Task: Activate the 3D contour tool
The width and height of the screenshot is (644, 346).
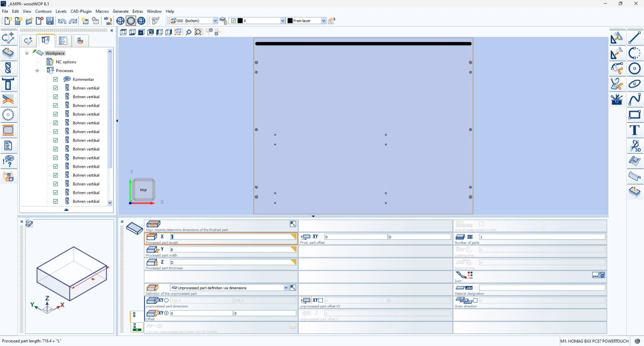Action: (x=635, y=146)
